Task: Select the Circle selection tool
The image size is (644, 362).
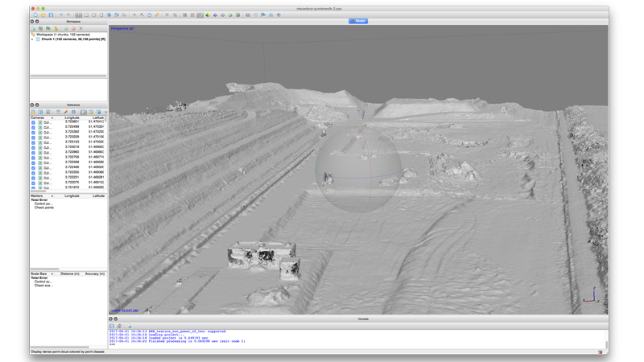Action: point(94,14)
